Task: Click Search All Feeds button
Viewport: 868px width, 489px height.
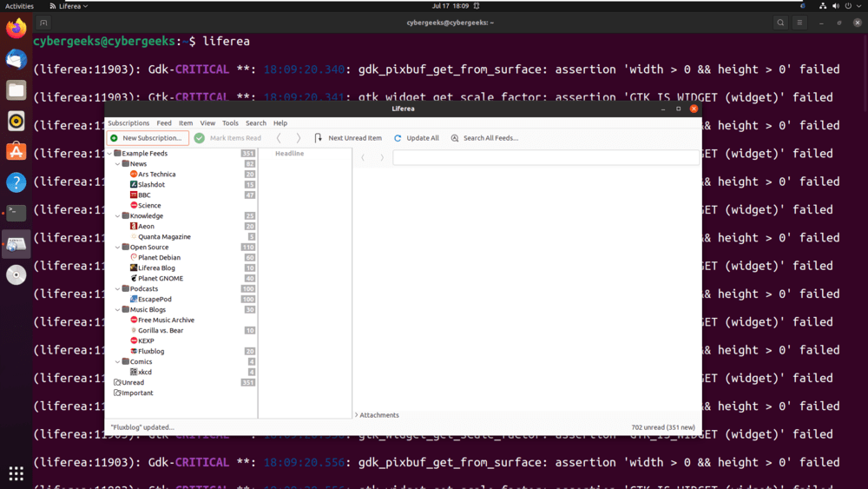Action: tap(485, 138)
